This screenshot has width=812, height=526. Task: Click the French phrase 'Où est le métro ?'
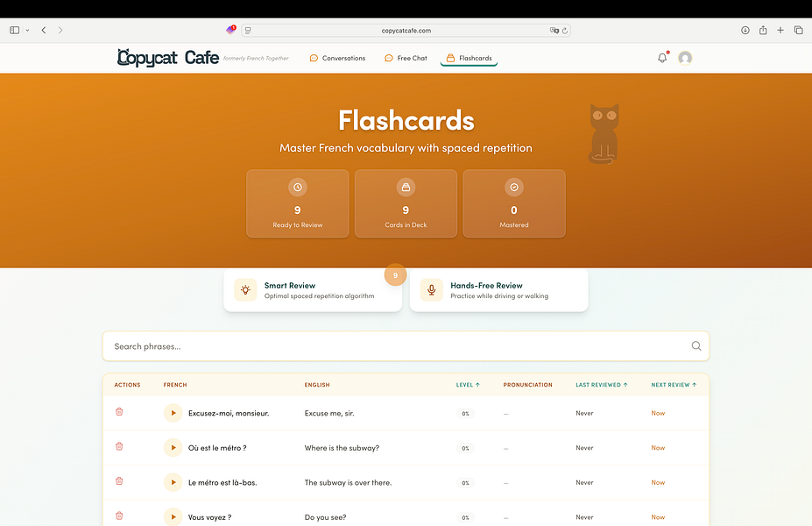click(x=217, y=448)
